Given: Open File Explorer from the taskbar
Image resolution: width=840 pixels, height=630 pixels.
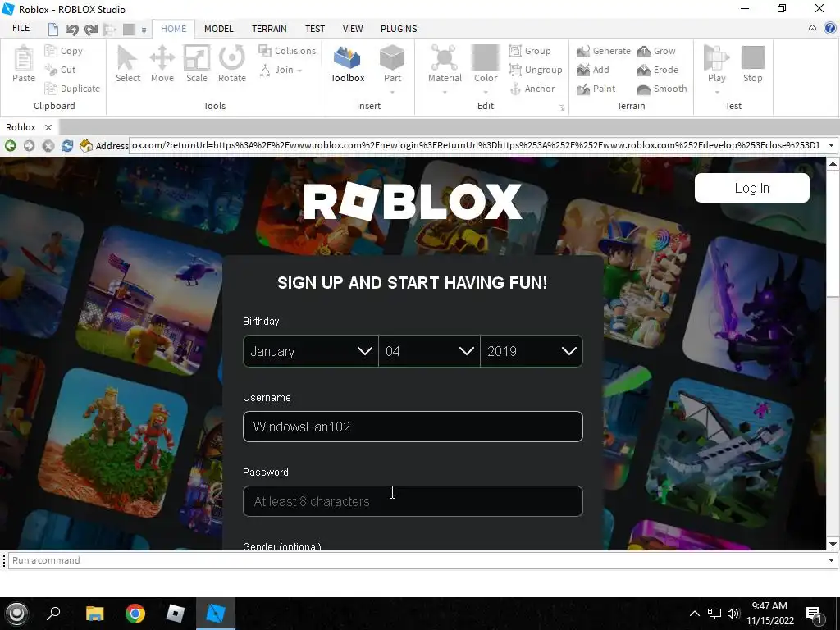Looking at the screenshot, I should coord(95,614).
